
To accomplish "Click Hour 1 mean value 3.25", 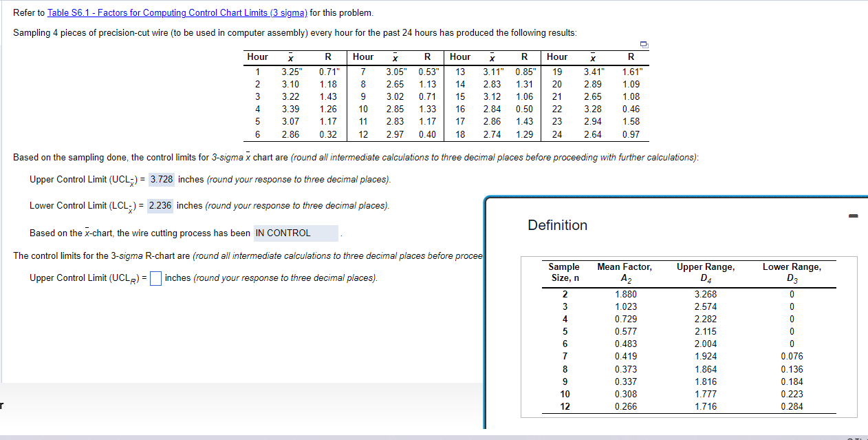I will pyautogui.click(x=289, y=71).
